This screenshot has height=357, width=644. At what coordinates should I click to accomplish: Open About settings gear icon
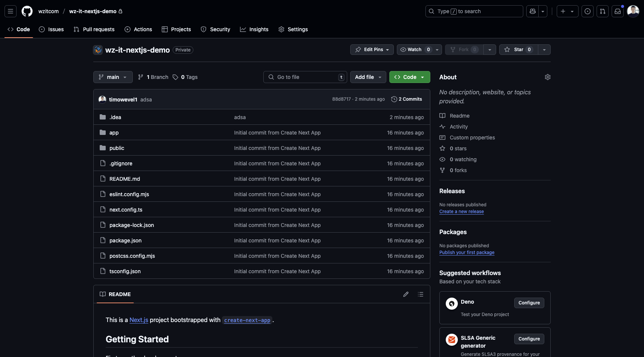pyautogui.click(x=548, y=77)
